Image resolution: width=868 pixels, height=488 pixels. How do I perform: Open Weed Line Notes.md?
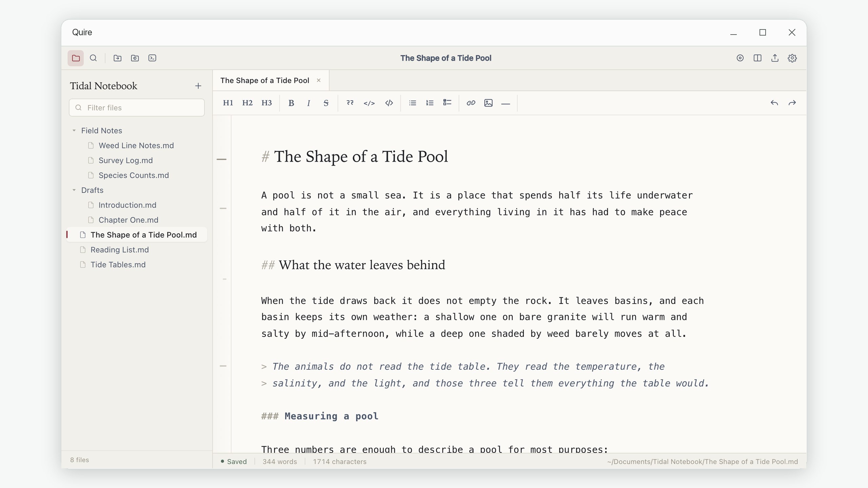point(137,145)
